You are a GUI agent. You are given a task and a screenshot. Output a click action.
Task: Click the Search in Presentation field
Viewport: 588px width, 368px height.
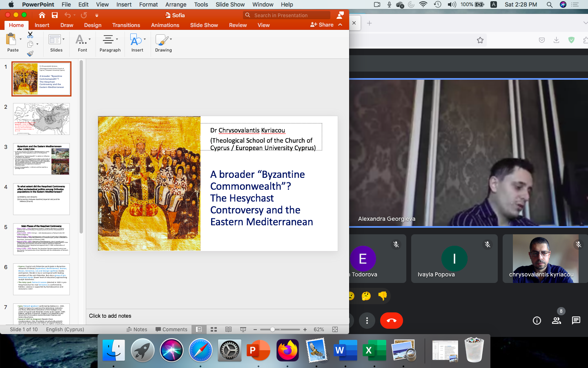coord(287,15)
